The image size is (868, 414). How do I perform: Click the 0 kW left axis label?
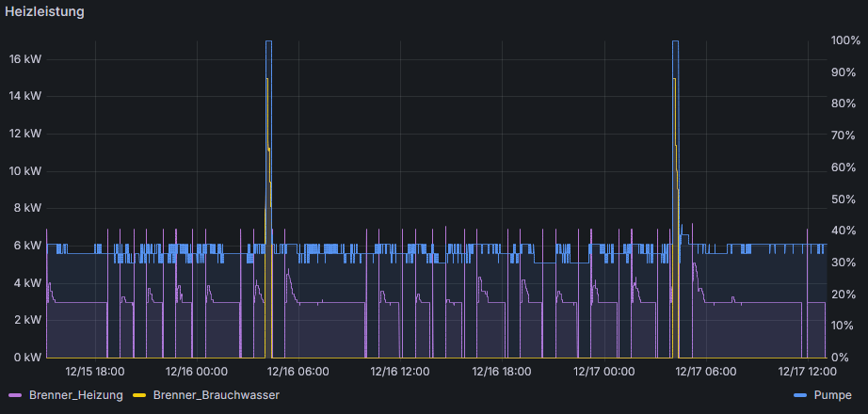tap(27, 358)
